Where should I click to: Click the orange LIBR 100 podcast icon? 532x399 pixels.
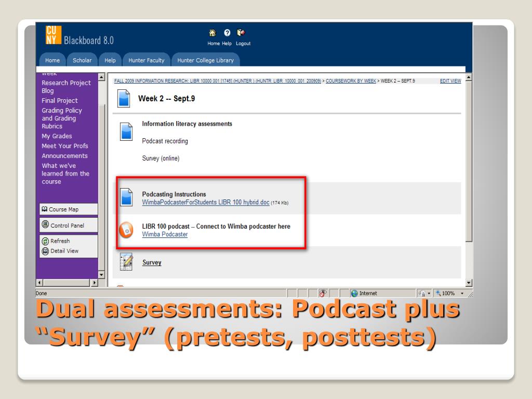pos(126,230)
